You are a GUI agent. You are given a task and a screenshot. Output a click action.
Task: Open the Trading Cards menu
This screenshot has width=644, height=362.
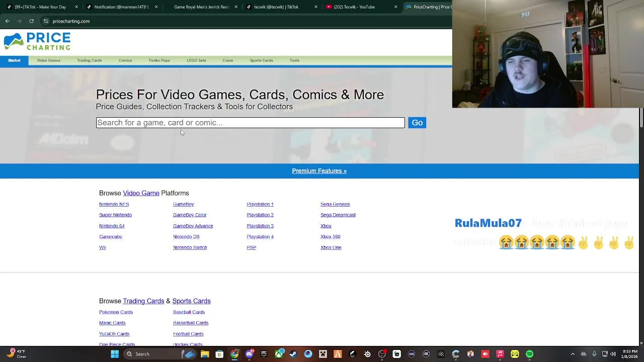pos(89,60)
